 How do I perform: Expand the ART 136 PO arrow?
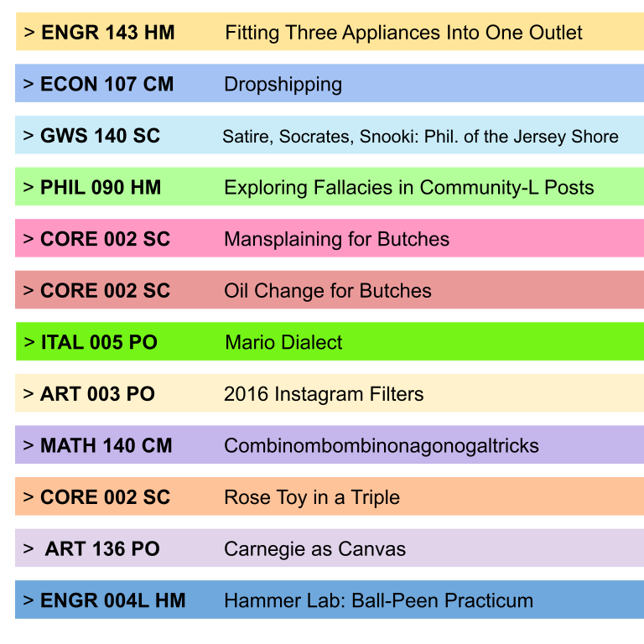[29, 549]
